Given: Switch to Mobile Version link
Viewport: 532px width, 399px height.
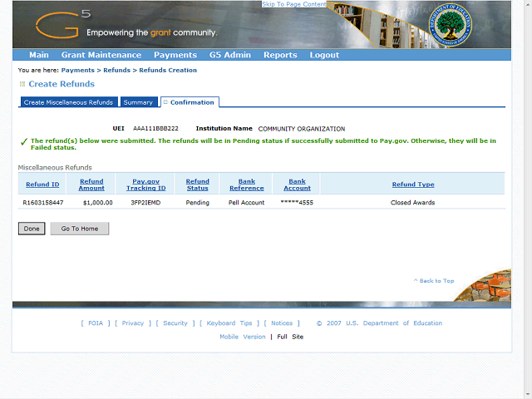Looking at the screenshot, I should click(243, 337).
